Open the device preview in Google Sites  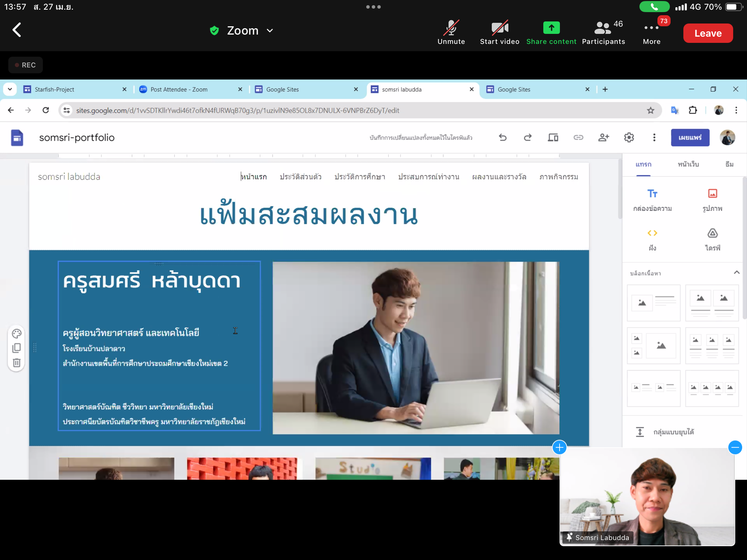[x=553, y=137]
